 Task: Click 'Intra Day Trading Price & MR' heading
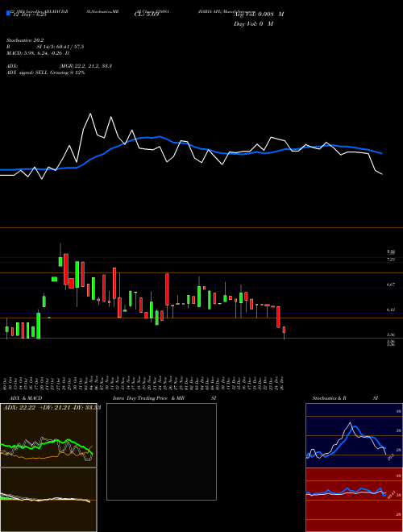coord(148,398)
